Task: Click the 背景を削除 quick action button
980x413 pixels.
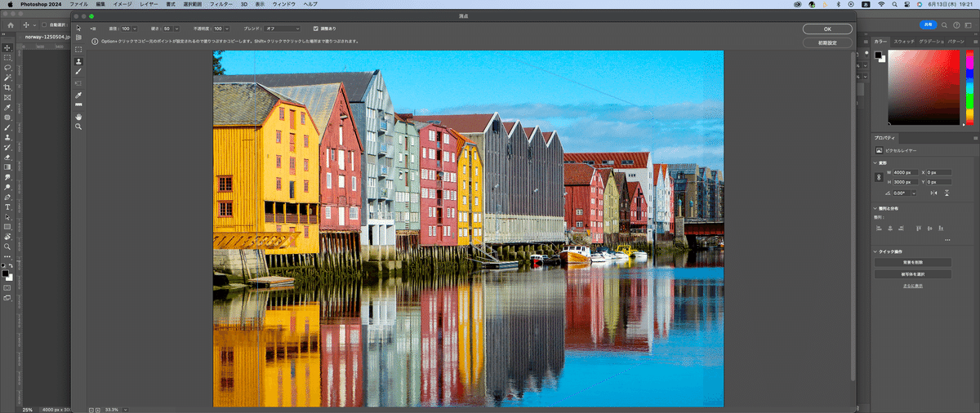Action: [x=912, y=263]
